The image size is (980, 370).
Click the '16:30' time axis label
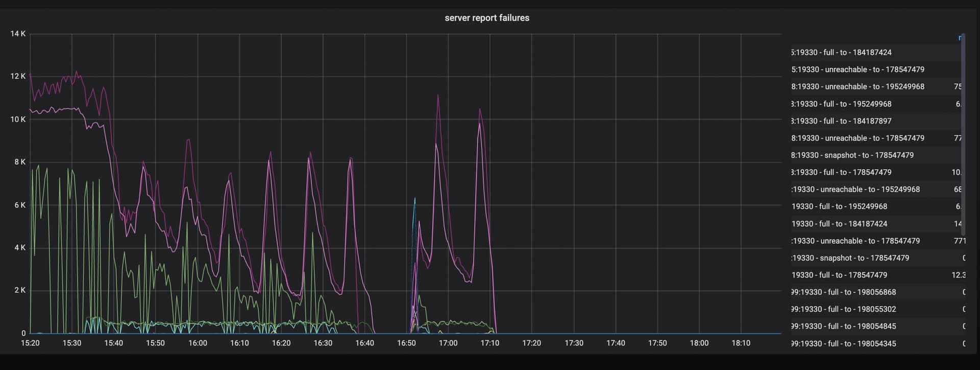tap(323, 343)
